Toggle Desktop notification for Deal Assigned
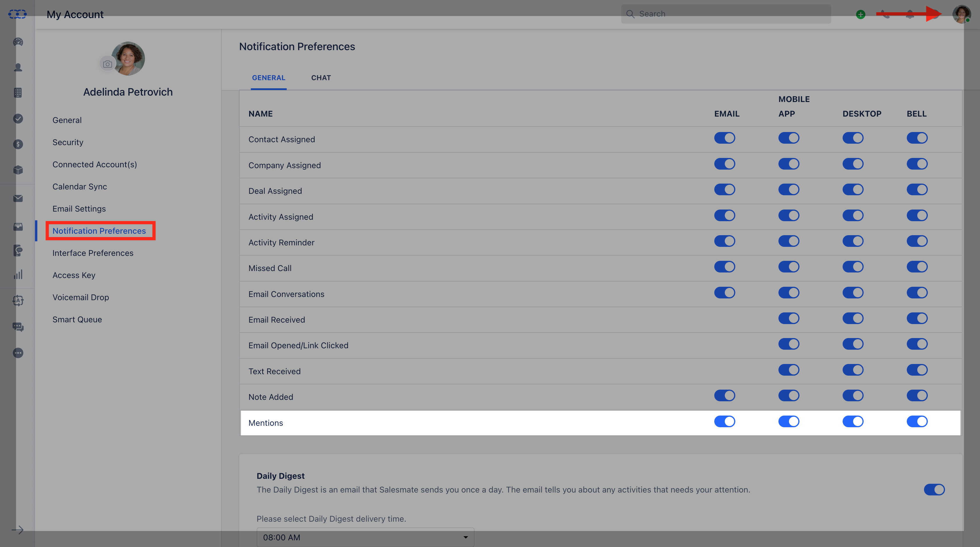Viewport: 980px width, 547px height. (x=853, y=189)
